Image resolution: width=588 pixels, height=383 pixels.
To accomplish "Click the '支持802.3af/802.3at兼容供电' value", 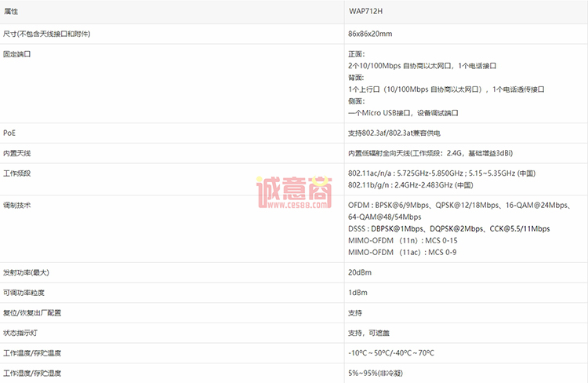I will point(394,133).
